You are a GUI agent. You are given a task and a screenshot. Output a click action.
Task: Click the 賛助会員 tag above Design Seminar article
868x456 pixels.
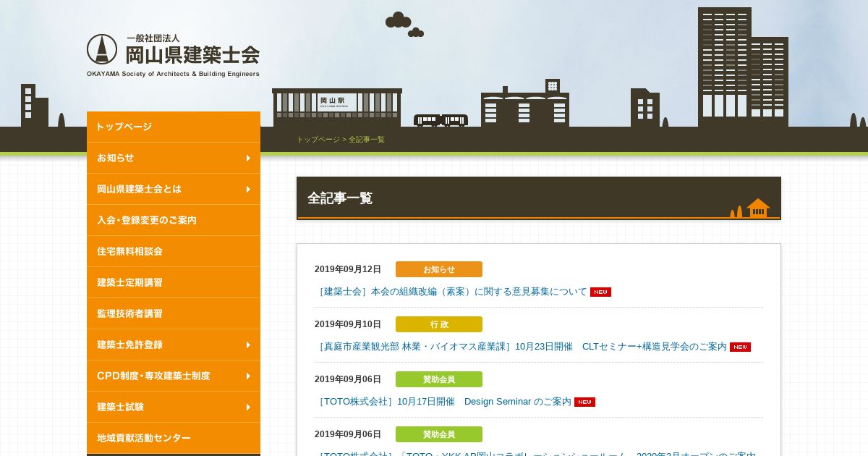(x=439, y=379)
